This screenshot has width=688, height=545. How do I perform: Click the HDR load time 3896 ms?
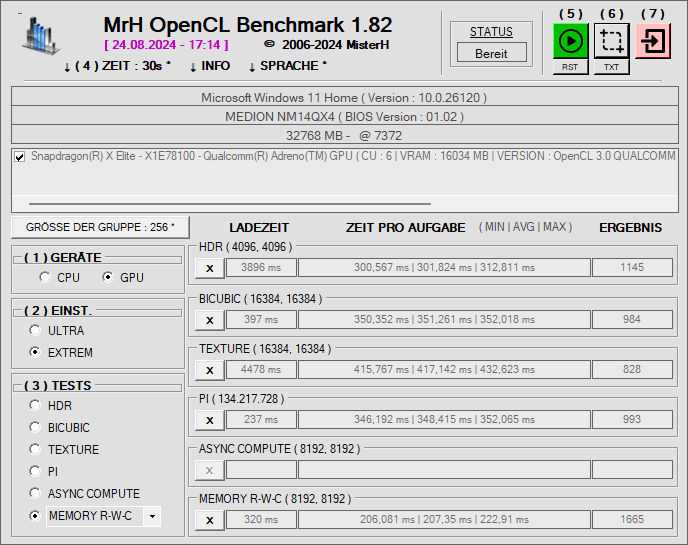(x=261, y=268)
